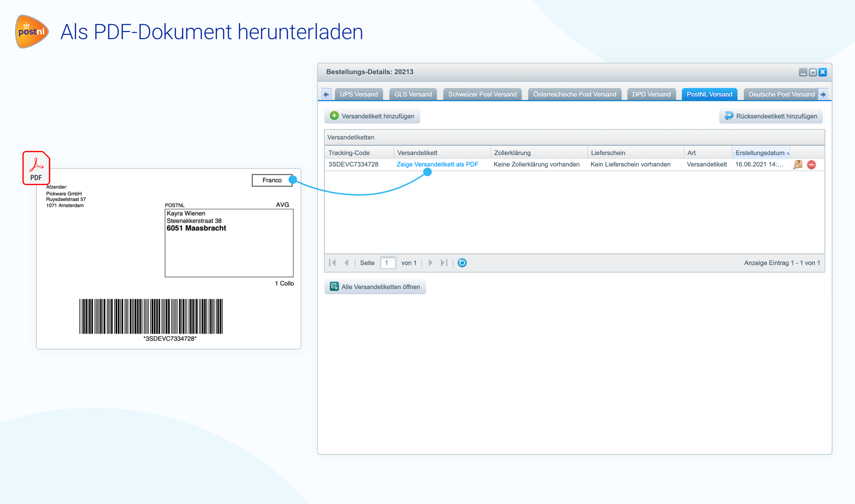Select tracking code 3SDEVC7334728 cell
The image size is (855, 504).
pyautogui.click(x=353, y=164)
